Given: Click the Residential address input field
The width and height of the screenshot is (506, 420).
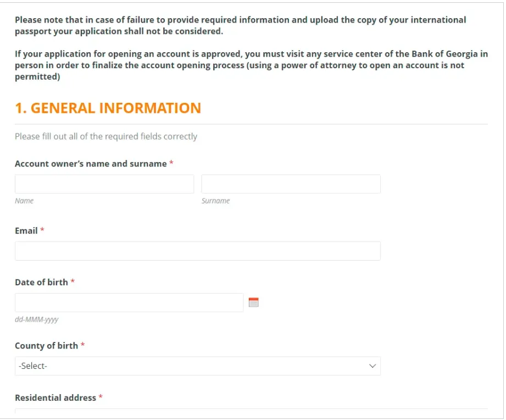Looking at the screenshot, I should 251,411.
